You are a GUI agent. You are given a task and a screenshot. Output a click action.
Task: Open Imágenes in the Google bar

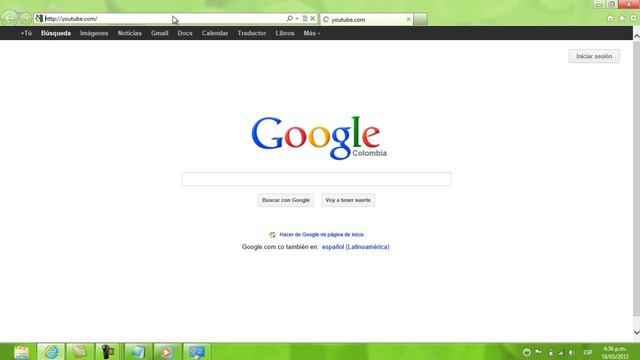94,33
